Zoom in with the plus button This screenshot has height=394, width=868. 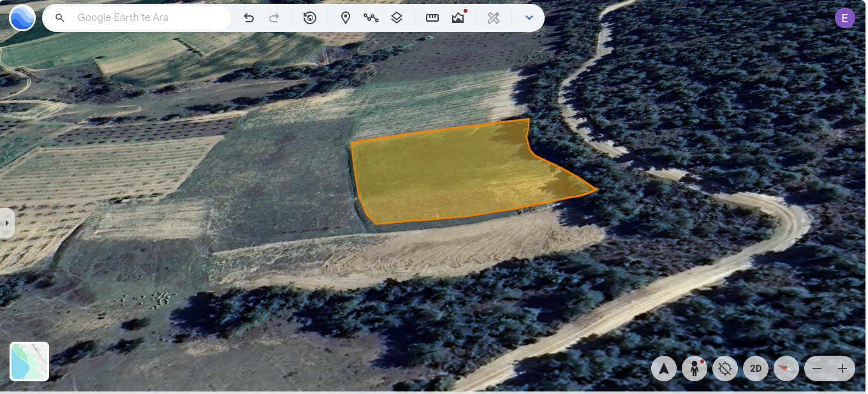coord(842,368)
